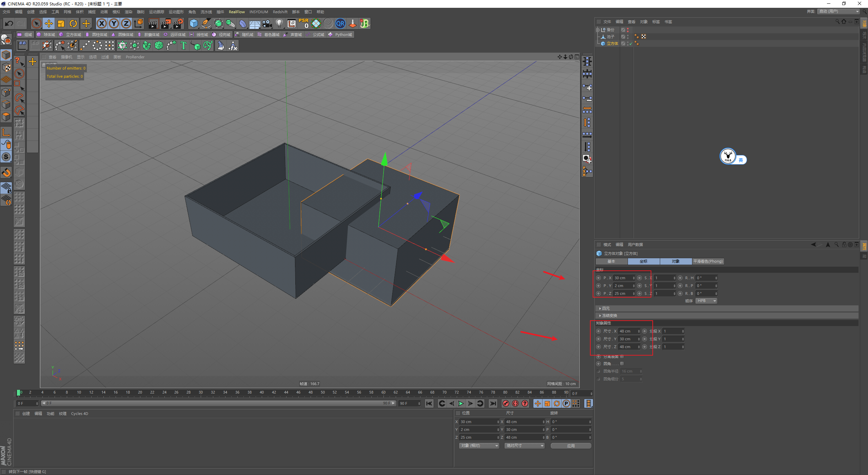Click the Scale tool icon
Screen dimensions: 868x475
click(61, 23)
